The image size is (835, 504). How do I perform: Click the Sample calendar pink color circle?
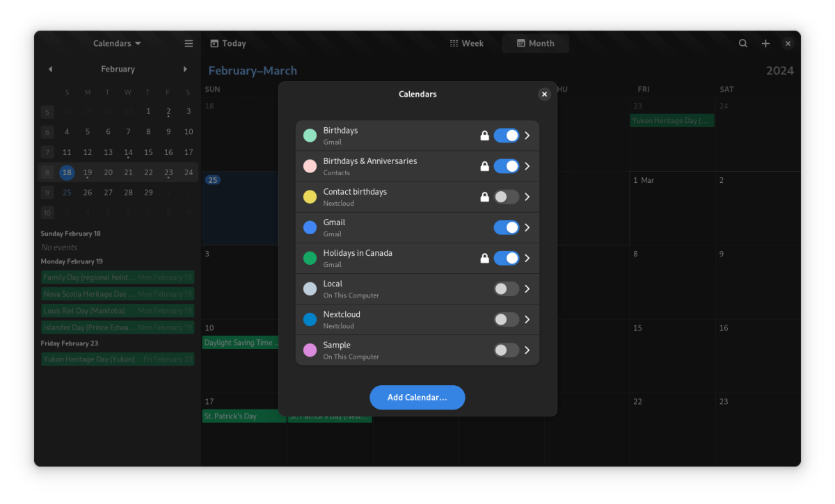(x=310, y=350)
